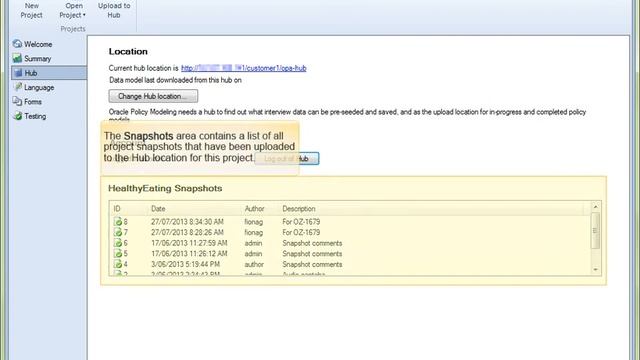
Task: Switch to the Hub tab
Action: (48, 73)
